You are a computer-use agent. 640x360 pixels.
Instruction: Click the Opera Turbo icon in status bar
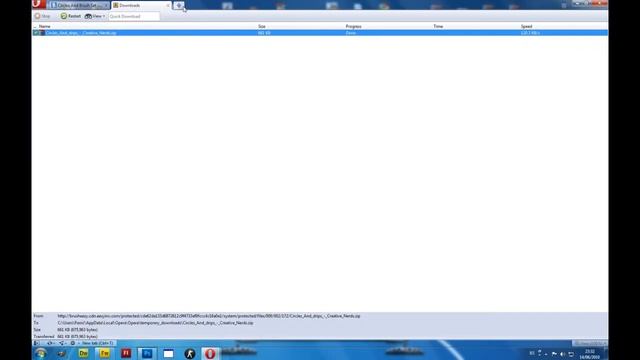click(73, 343)
